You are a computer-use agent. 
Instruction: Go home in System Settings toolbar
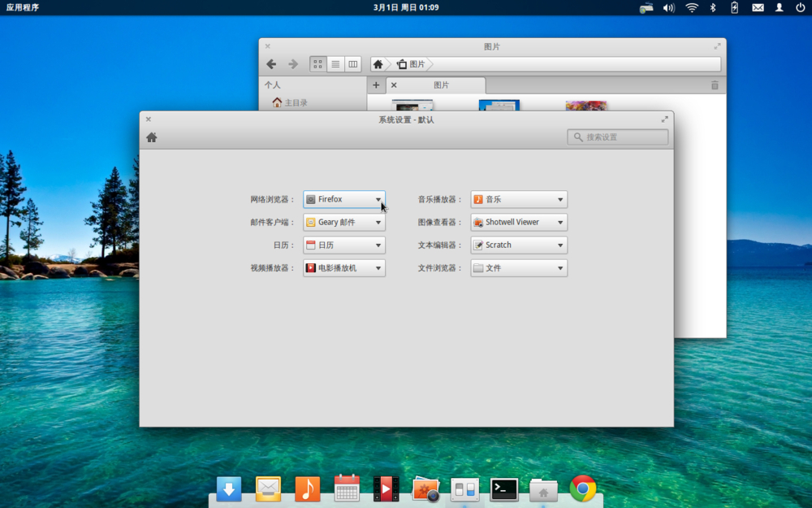click(x=151, y=137)
